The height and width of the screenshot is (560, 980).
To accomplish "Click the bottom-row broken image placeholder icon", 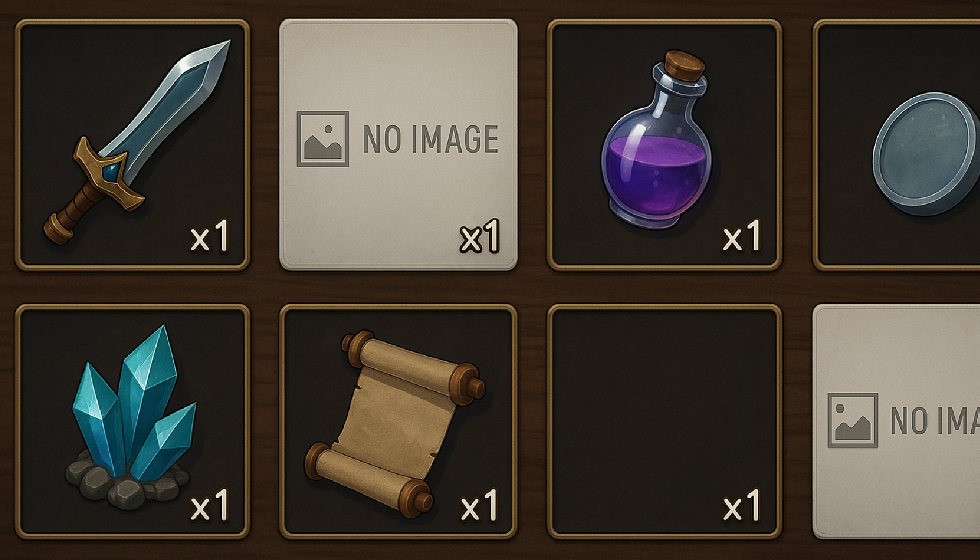I will (853, 420).
